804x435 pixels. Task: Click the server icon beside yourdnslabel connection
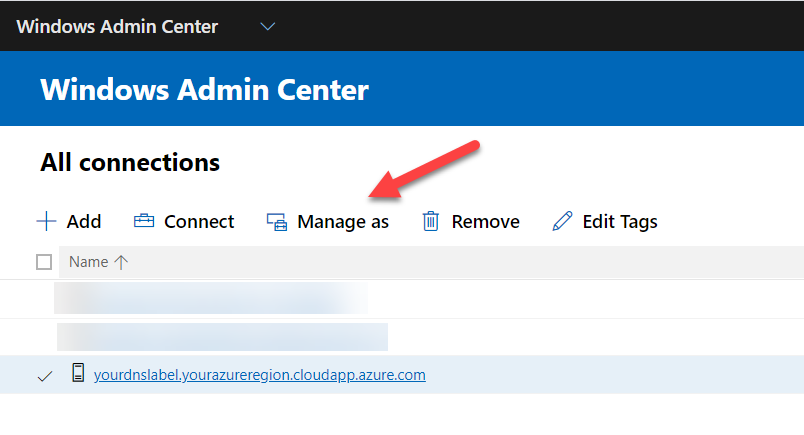(x=78, y=372)
